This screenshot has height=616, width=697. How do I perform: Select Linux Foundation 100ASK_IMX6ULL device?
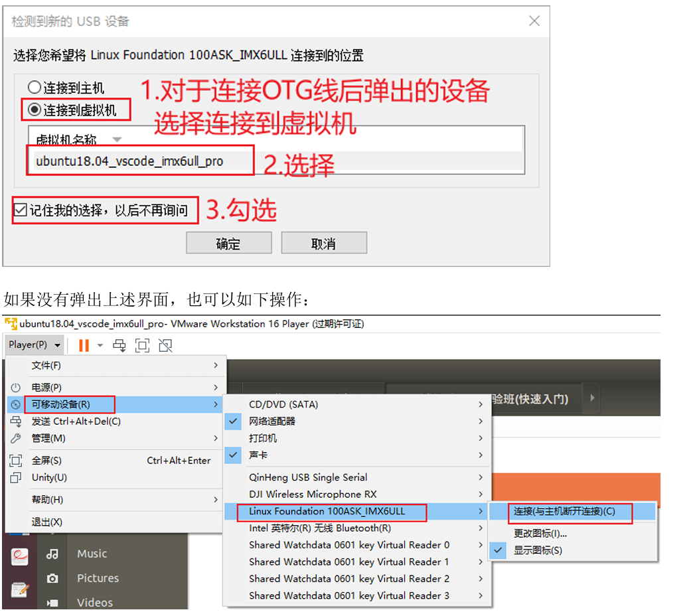pyautogui.click(x=357, y=511)
